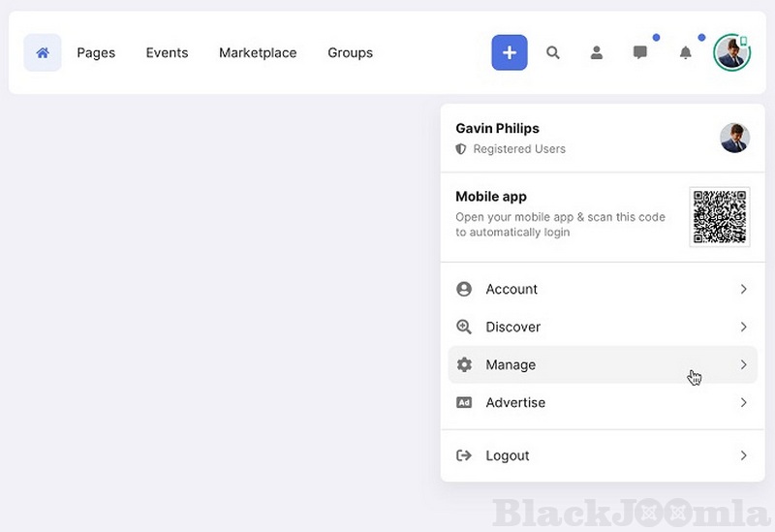Open the Events navigation item
775x532 pixels.
[167, 52]
